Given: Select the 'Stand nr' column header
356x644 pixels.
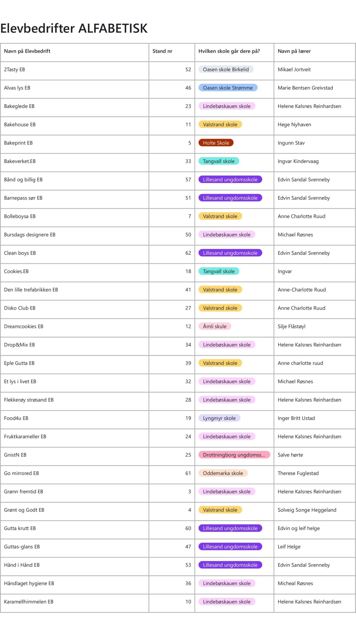Looking at the screenshot, I should (x=162, y=51).
